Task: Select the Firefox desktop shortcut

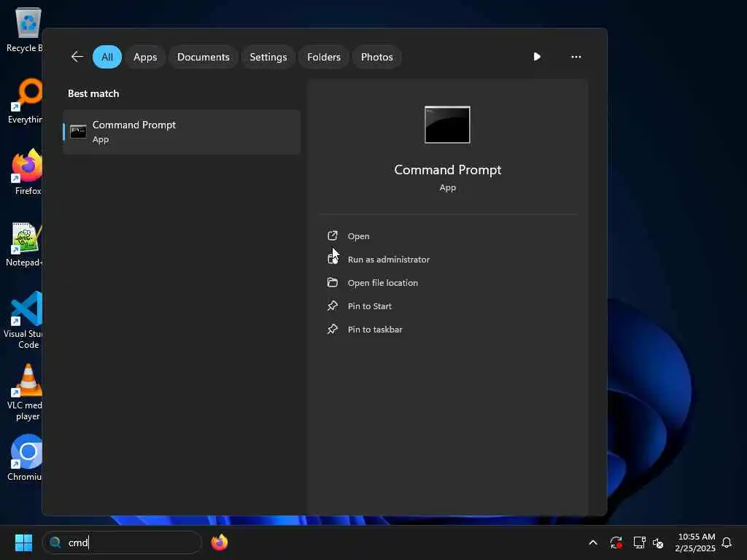Action: click(27, 172)
